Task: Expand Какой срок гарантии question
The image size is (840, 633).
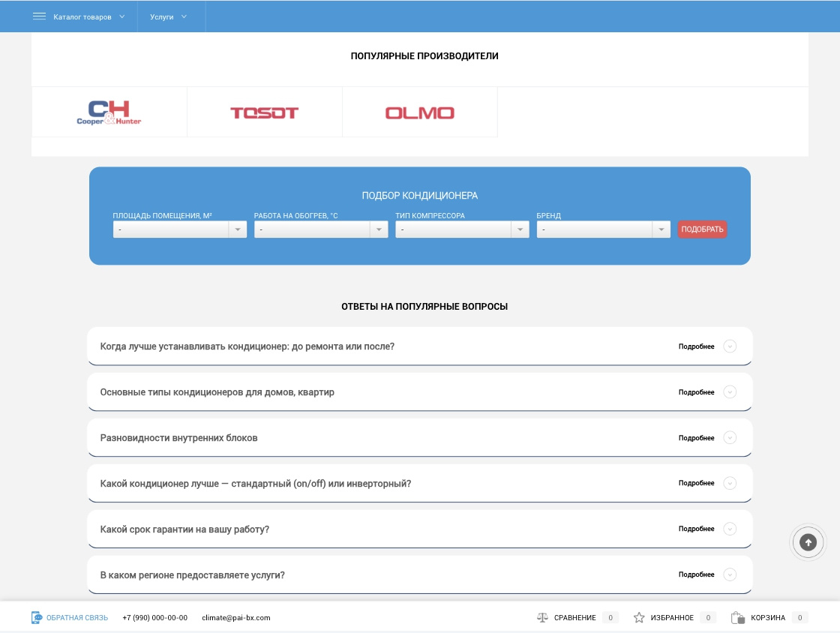Action: [x=420, y=529]
